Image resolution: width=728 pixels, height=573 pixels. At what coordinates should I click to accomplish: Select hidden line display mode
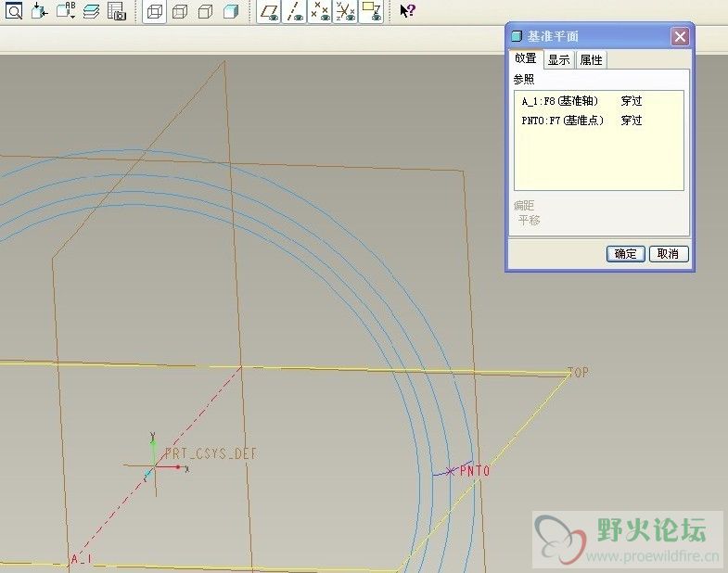(180, 11)
